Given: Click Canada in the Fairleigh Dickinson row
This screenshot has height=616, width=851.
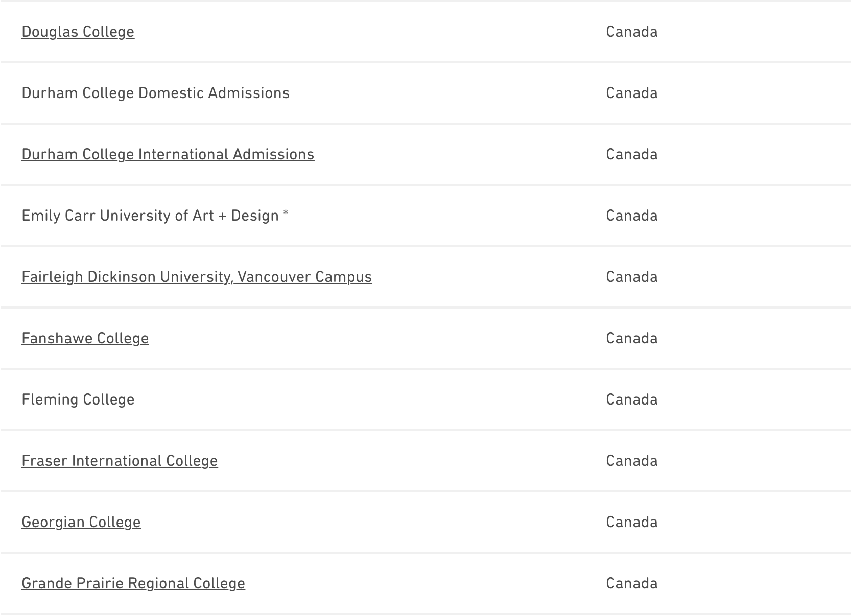Looking at the screenshot, I should click(631, 277).
